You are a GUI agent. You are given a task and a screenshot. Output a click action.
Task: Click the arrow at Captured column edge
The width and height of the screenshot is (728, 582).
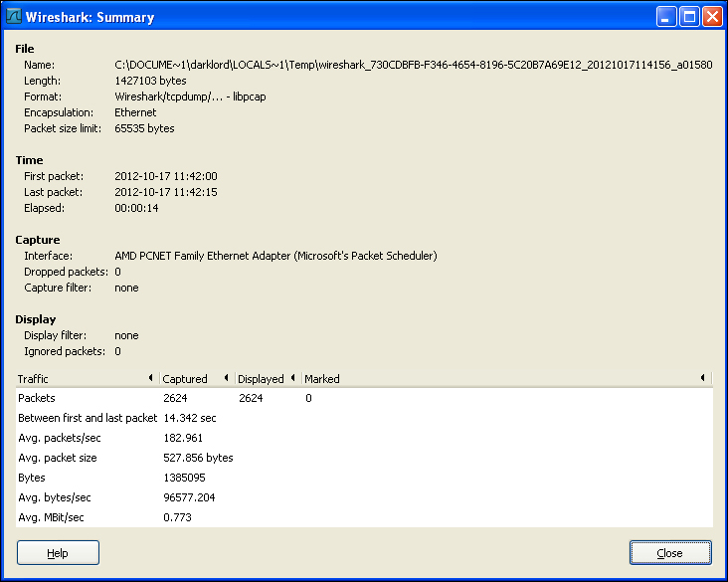pos(226,378)
